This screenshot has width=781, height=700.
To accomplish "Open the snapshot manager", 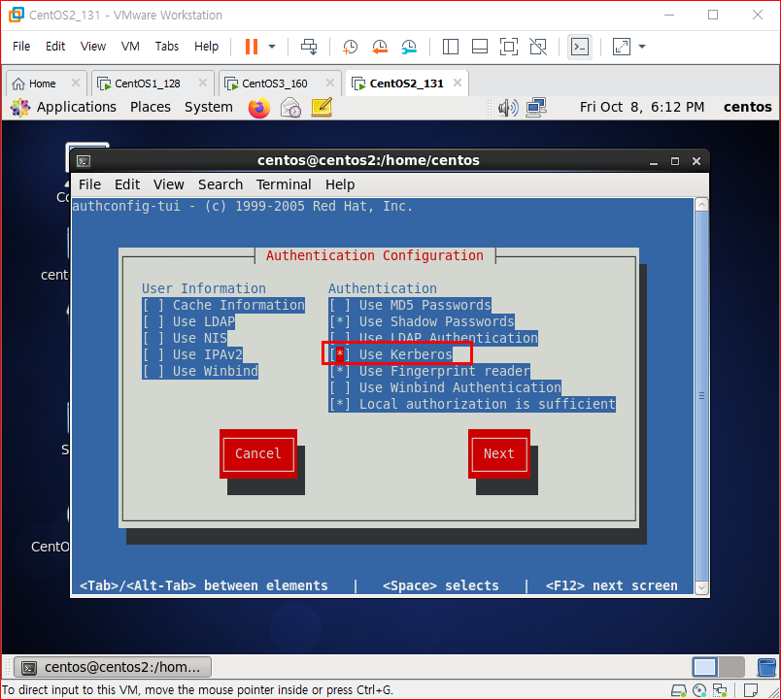I will [x=409, y=47].
